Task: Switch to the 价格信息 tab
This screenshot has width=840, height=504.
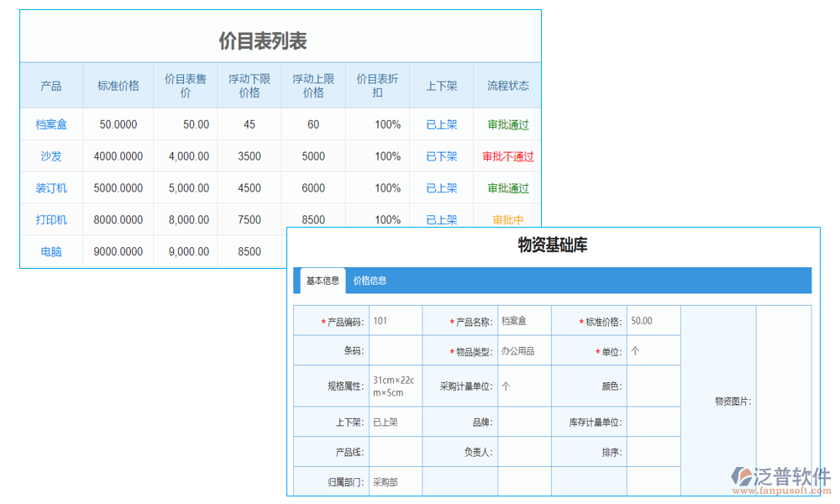Action: click(x=371, y=281)
